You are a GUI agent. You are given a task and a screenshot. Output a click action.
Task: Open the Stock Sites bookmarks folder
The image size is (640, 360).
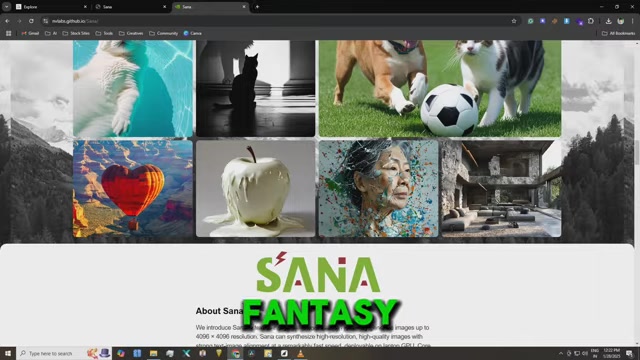pos(76,33)
